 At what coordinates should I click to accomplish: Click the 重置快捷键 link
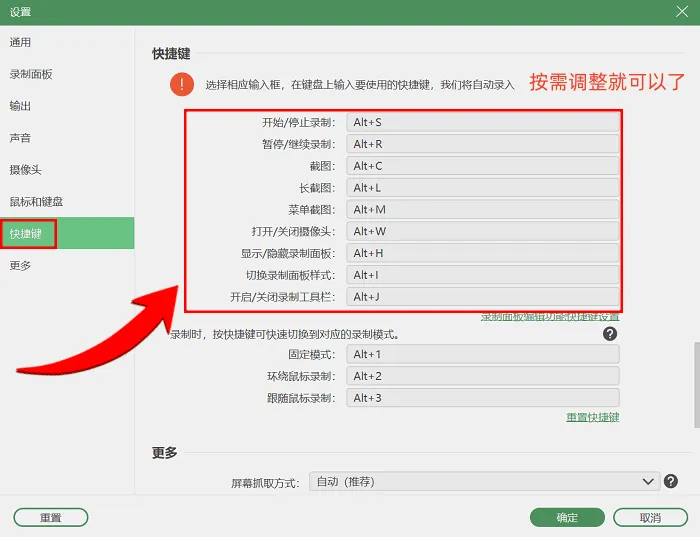pos(592,417)
